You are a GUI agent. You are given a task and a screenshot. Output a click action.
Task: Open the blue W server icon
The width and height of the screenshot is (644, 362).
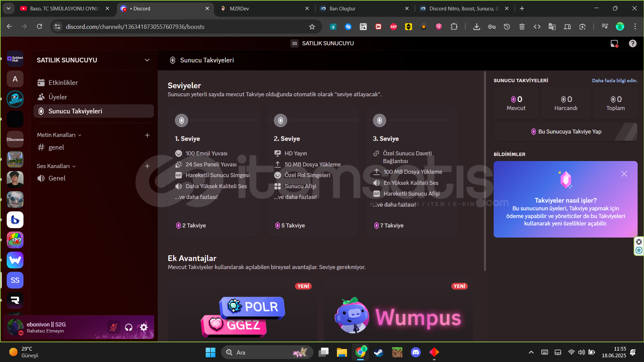(15, 260)
